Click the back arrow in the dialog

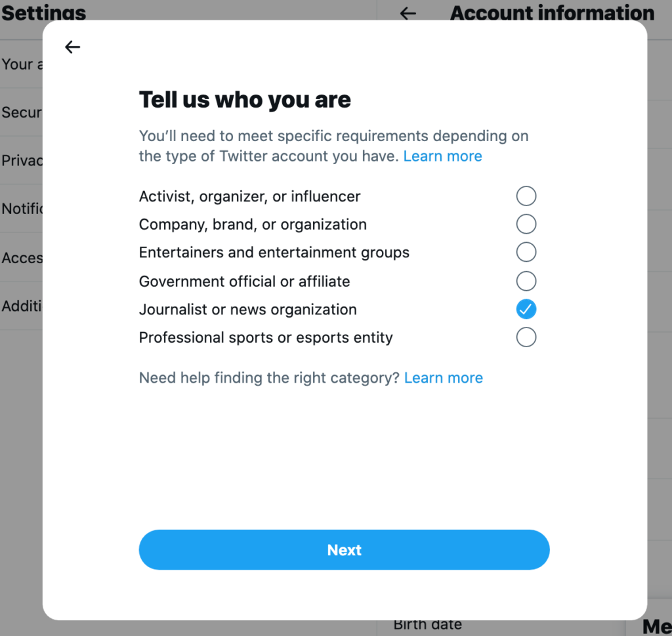pos(72,47)
